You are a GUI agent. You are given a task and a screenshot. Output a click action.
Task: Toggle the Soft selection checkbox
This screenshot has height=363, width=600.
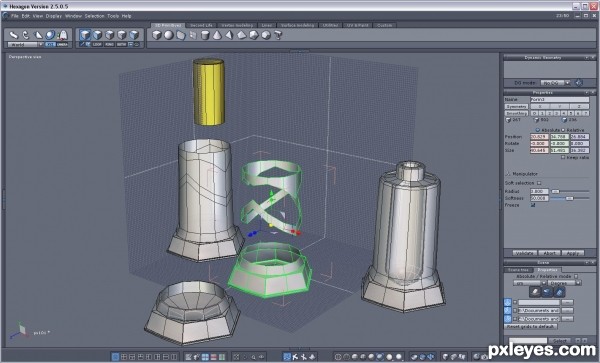pyautogui.click(x=539, y=183)
